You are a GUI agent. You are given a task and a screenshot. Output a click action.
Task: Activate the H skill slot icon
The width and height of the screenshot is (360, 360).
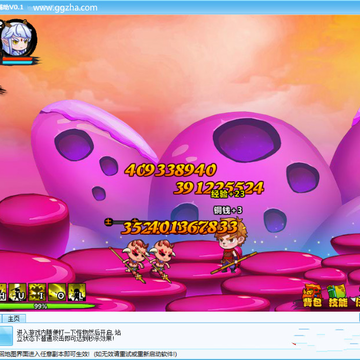pyautogui.click(x=3, y=292)
